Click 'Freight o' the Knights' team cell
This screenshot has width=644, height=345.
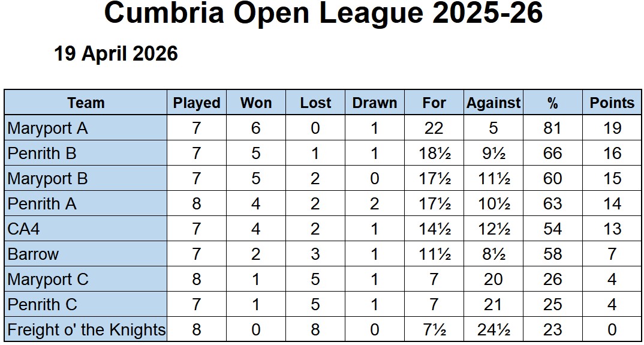click(x=86, y=329)
